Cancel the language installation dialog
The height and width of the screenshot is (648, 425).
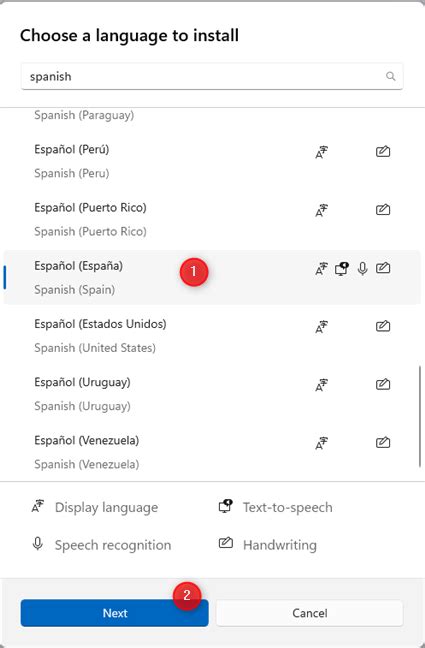pos(310,613)
